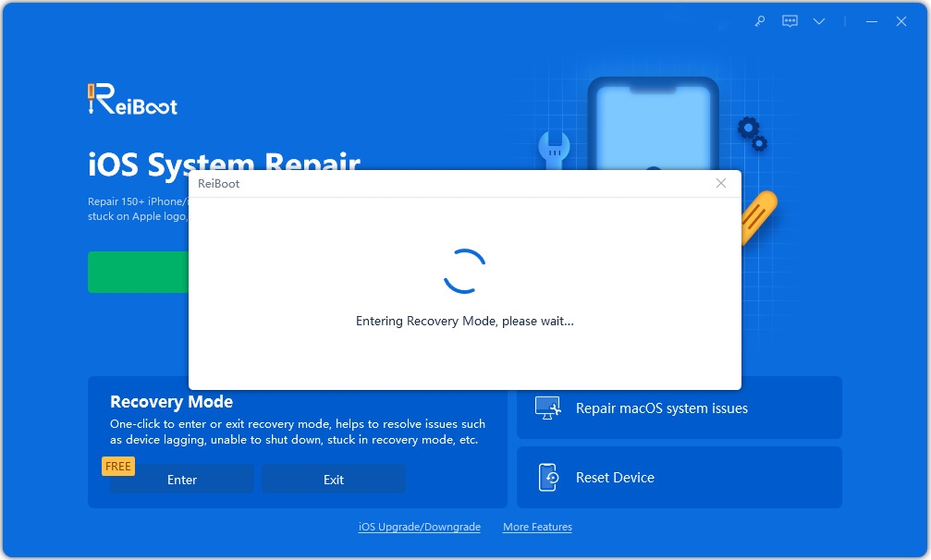931x560 pixels.
Task: Click the FREE badge on Recovery Mode
Action: tap(117, 466)
